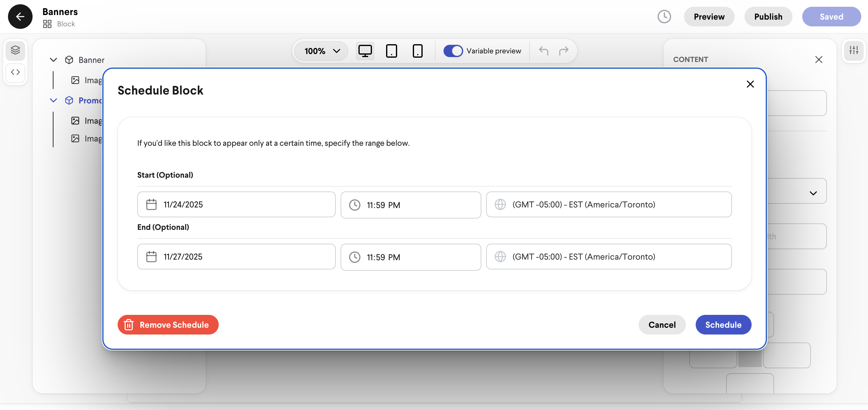Edit the end date 11/27/2025 field

click(236, 257)
